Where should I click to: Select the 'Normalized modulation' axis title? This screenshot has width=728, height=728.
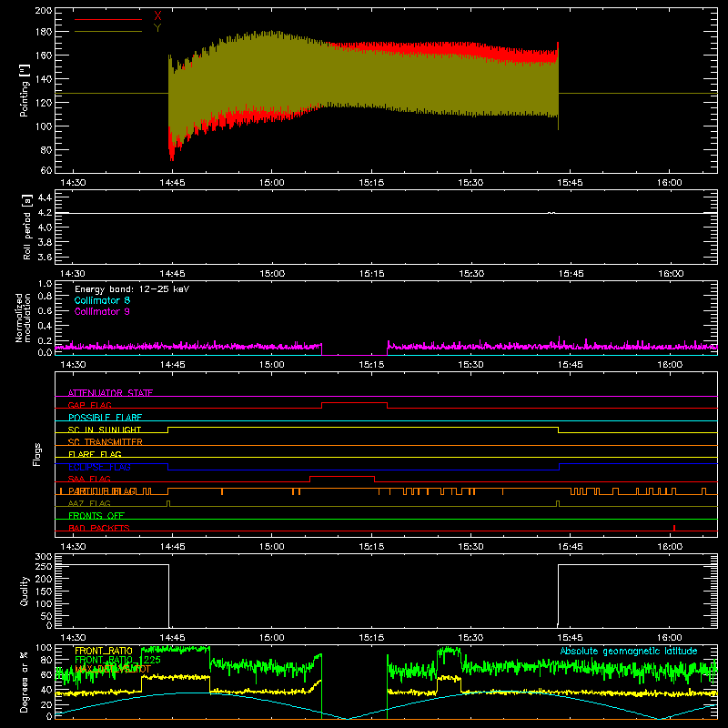pyautogui.click(x=23, y=318)
